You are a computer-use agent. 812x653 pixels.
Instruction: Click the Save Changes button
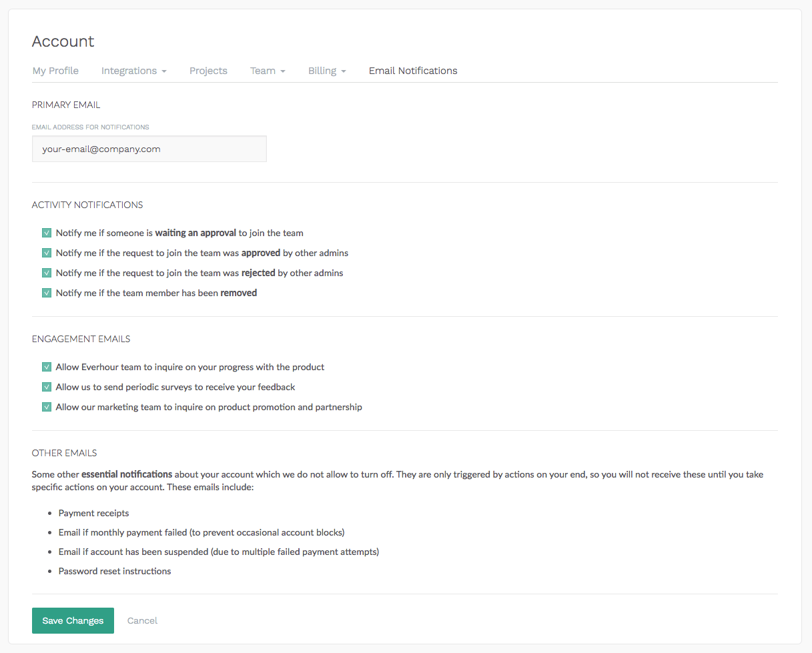point(73,620)
